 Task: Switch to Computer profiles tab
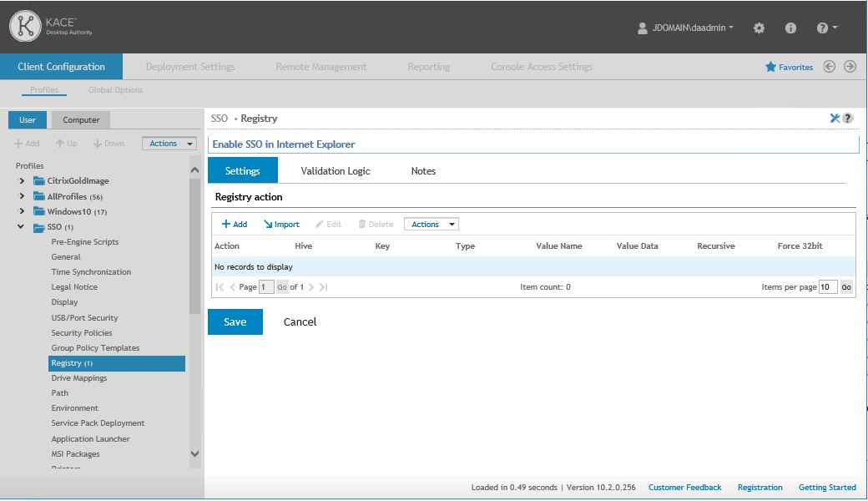[x=81, y=120]
